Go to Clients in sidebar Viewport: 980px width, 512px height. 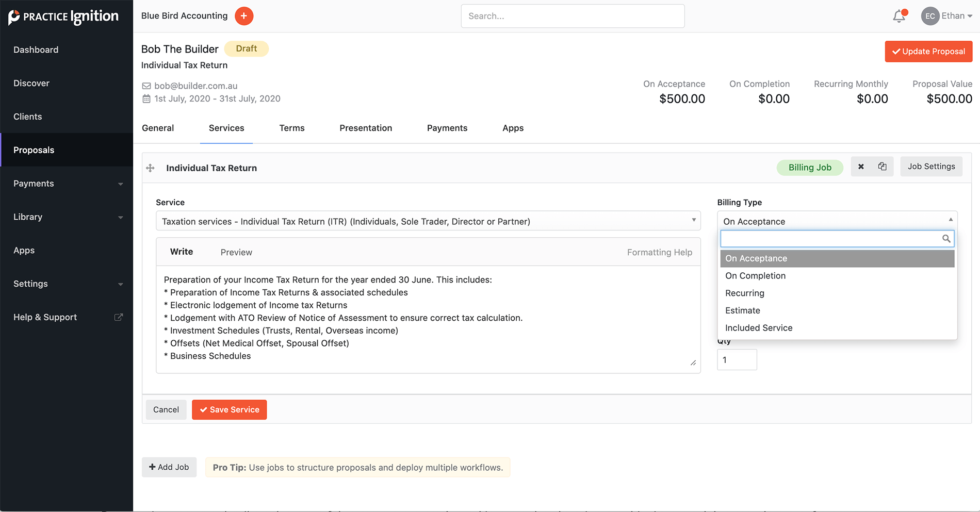[x=67, y=117]
